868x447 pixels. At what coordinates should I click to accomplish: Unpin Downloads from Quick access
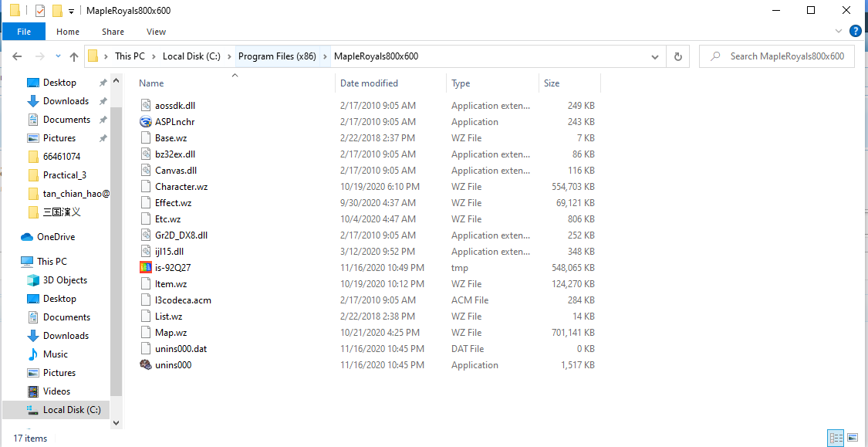(x=103, y=101)
